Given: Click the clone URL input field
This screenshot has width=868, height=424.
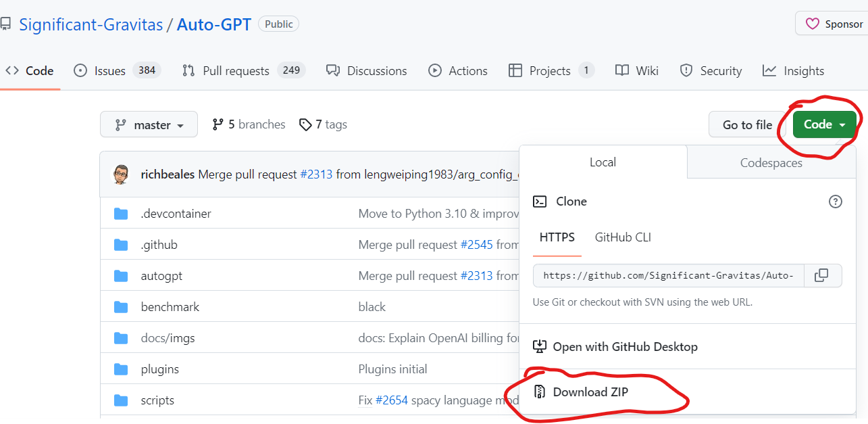Looking at the screenshot, I should click(669, 275).
